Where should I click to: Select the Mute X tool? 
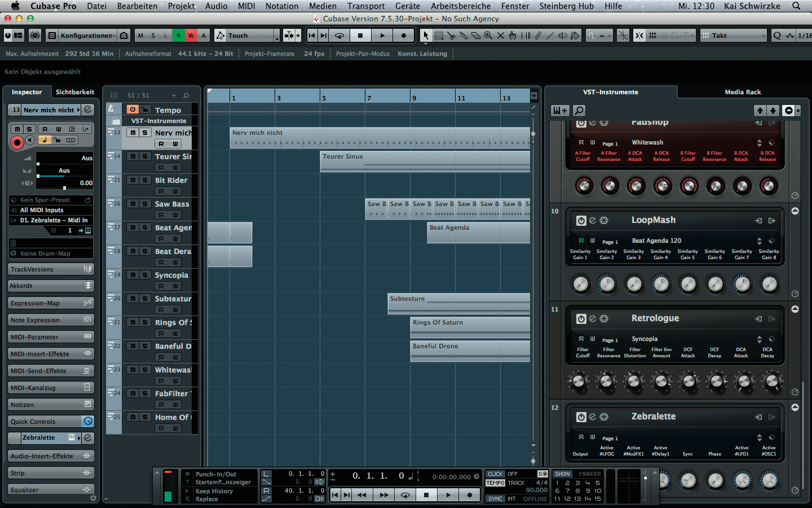click(x=500, y=36)
